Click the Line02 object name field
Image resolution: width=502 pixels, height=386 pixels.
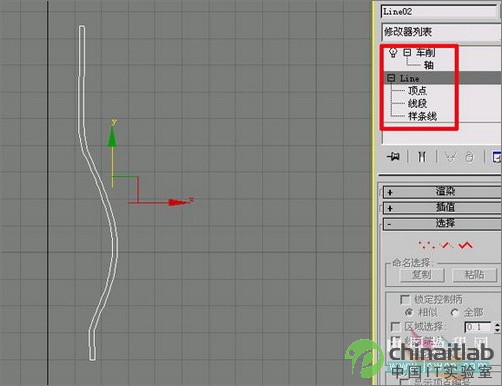(439, 12)
